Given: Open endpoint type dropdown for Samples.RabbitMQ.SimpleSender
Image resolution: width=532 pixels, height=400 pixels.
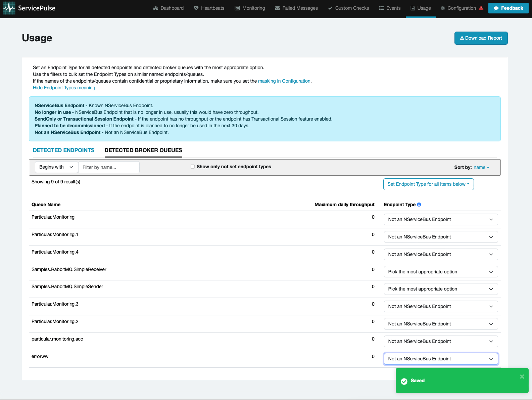Looking at the screenshot, I should (x=441, y=289).
